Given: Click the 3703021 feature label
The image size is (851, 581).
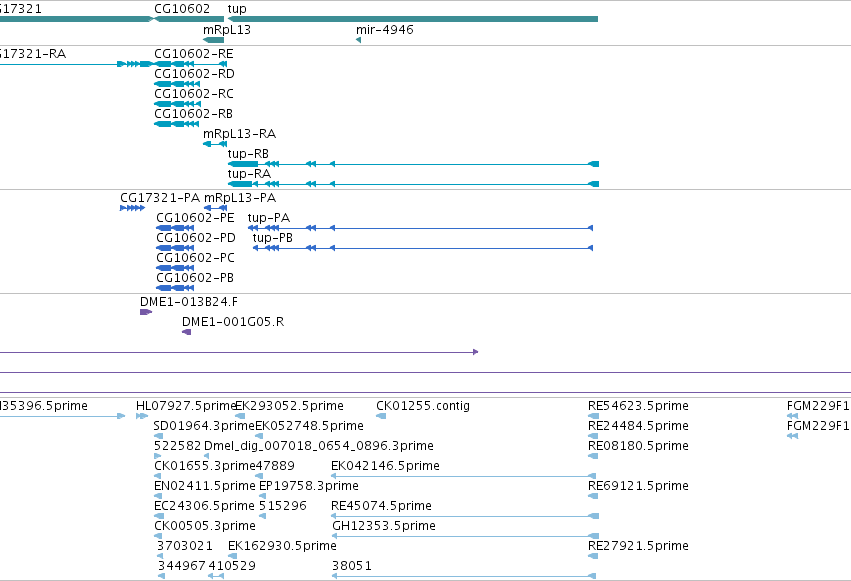Looking at the screenshot, I should tap(185, 546).
